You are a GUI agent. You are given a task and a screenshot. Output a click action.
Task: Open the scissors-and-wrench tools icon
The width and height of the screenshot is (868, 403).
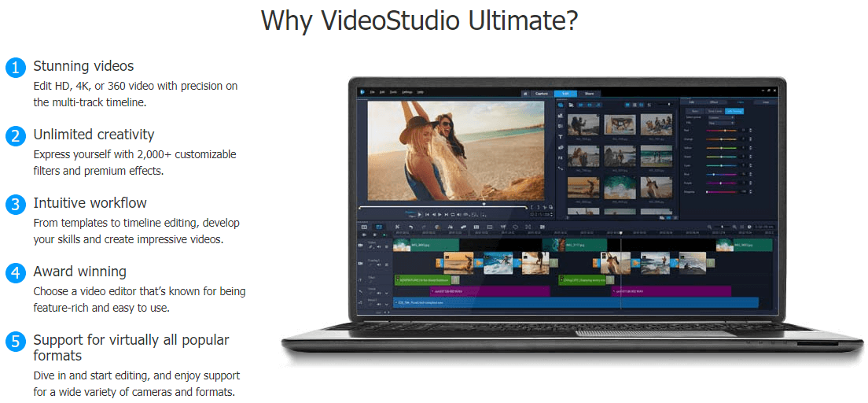point(398,227)
